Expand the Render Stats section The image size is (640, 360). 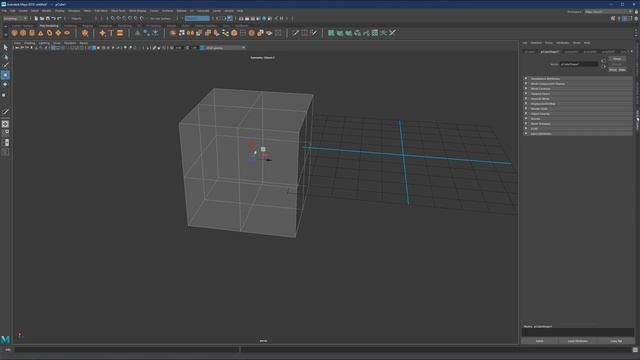pyautogui.click(x=578, y=109)
